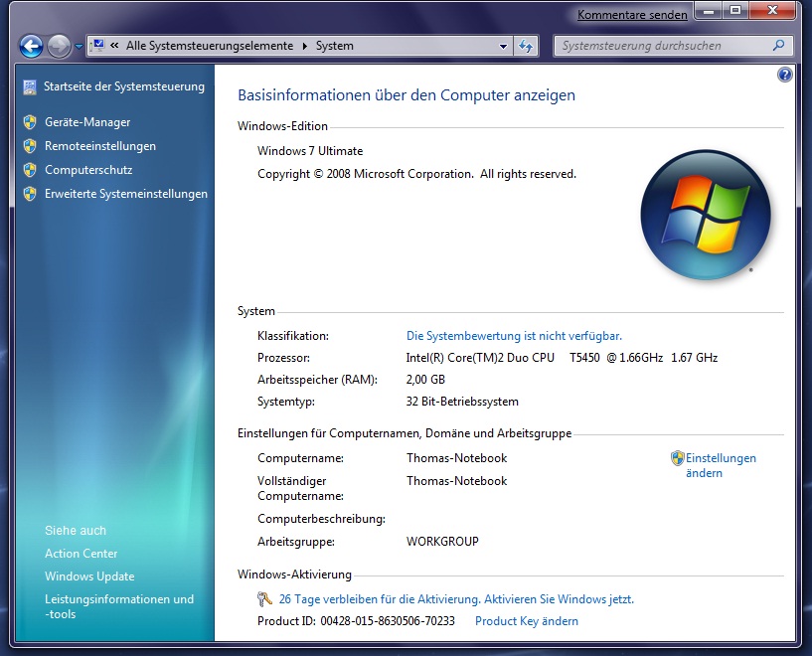Click the 'System' breadcrumb segment
The image size is (812, 656).
[335, 46]
